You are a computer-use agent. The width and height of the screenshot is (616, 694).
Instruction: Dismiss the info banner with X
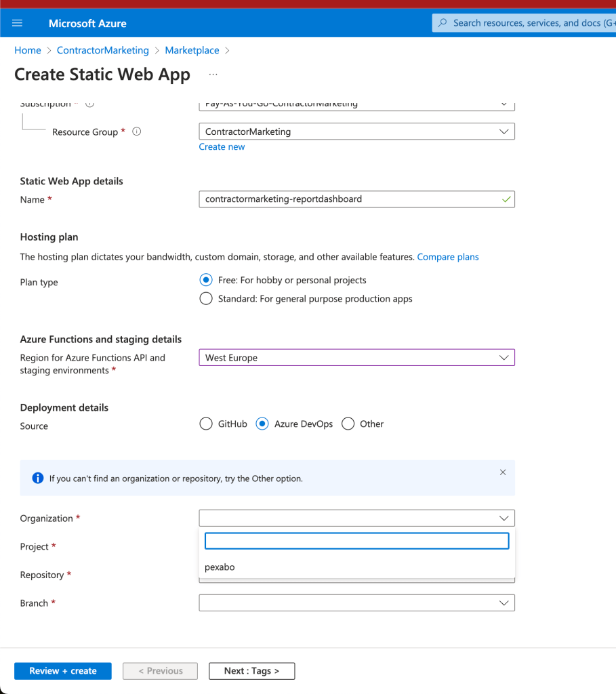tap(503, 472)
